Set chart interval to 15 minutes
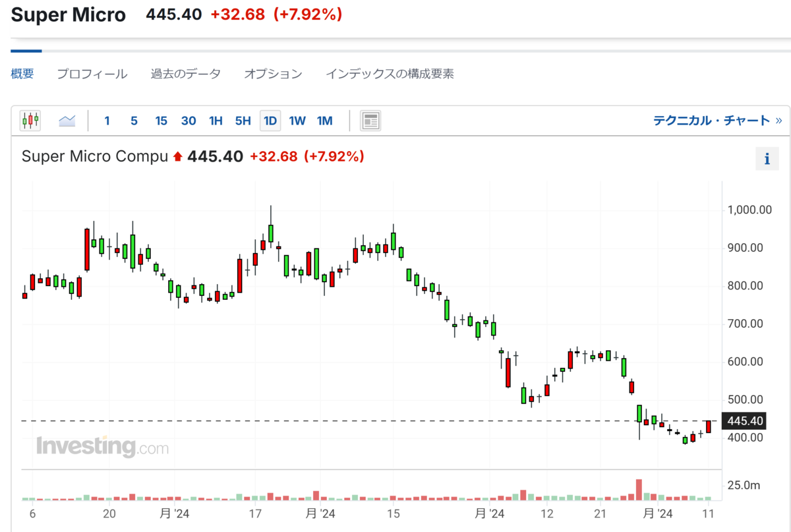Image resolution: width=791 pixels, height=532 pixels. pyautogui.click(x=161, y=121)
